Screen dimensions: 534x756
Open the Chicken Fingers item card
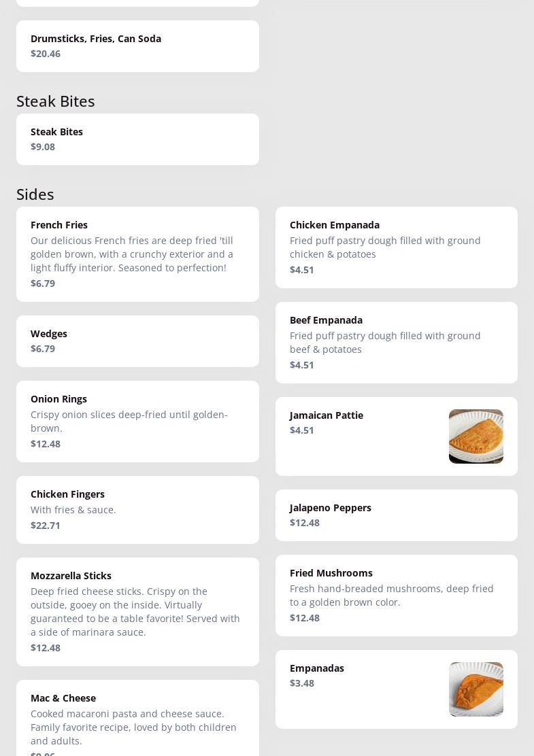137,509
